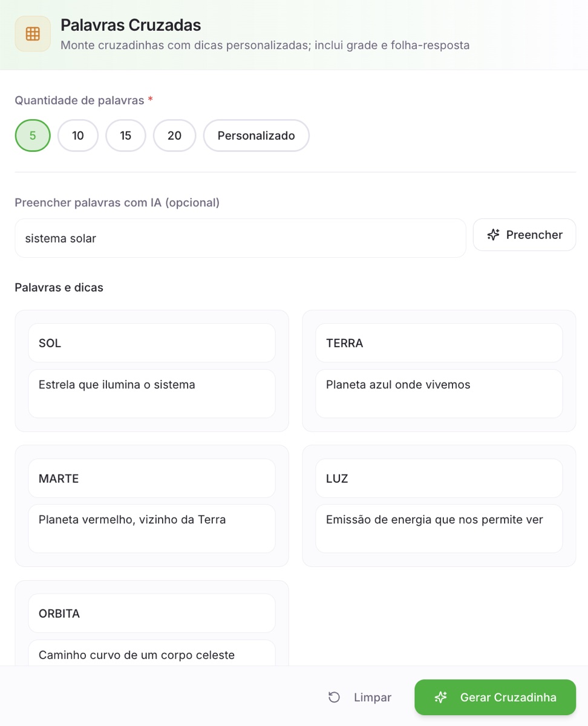Select 5 words quantity option
Screen dimensions: 588x726
pyautogui.click(x=33, y=136)
